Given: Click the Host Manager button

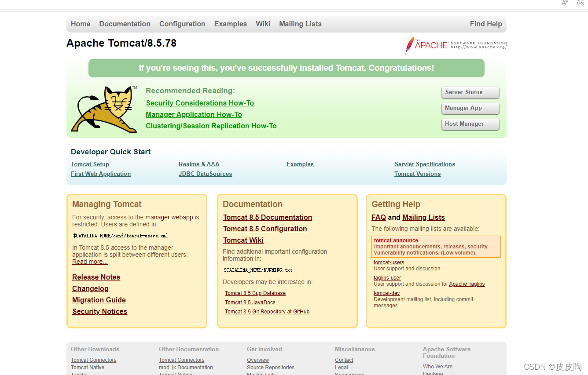Looking at the screenshot, I should click(x=470, y=124).
